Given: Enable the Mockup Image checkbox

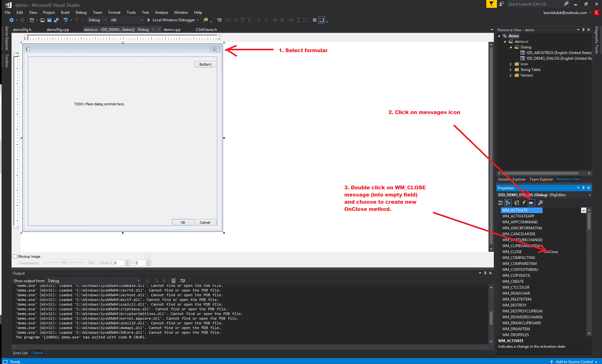Looking at the screenshot, I should (15, 257).
